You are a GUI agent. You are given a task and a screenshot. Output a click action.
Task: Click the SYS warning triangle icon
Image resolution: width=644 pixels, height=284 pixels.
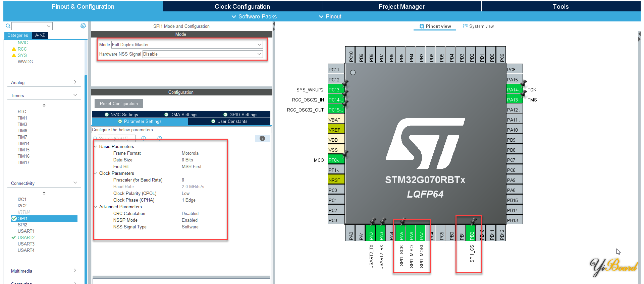point(14,55)
